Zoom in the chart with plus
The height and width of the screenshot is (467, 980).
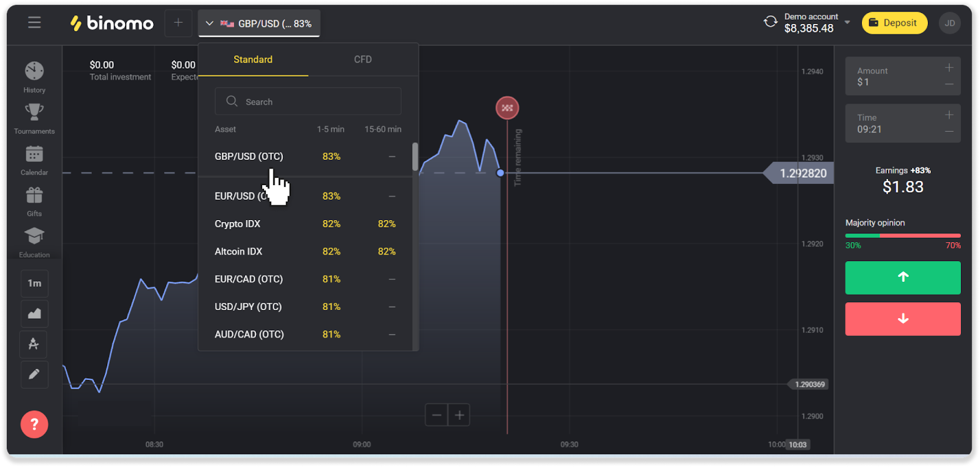point(459,415)
